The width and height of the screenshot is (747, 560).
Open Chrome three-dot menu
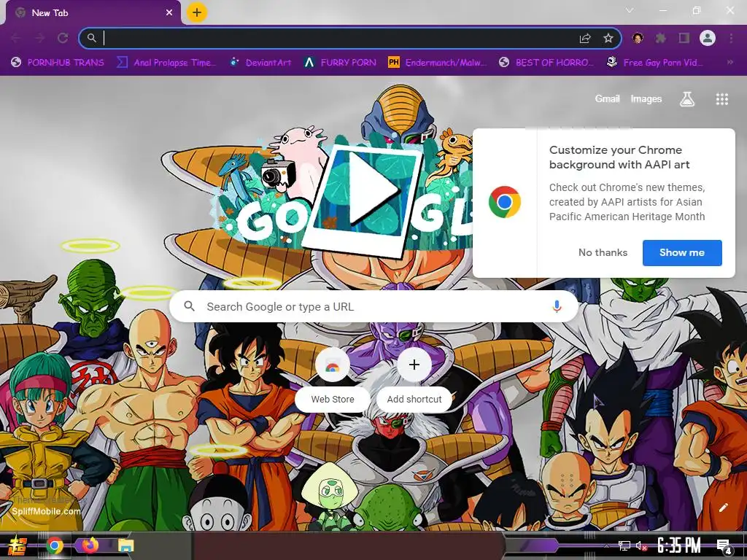[x=731, y=38]
